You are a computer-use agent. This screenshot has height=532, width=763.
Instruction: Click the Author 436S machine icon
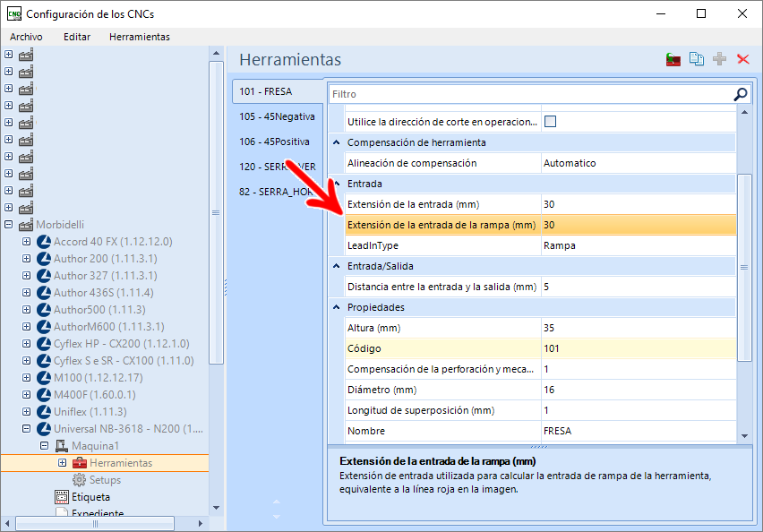44,293
